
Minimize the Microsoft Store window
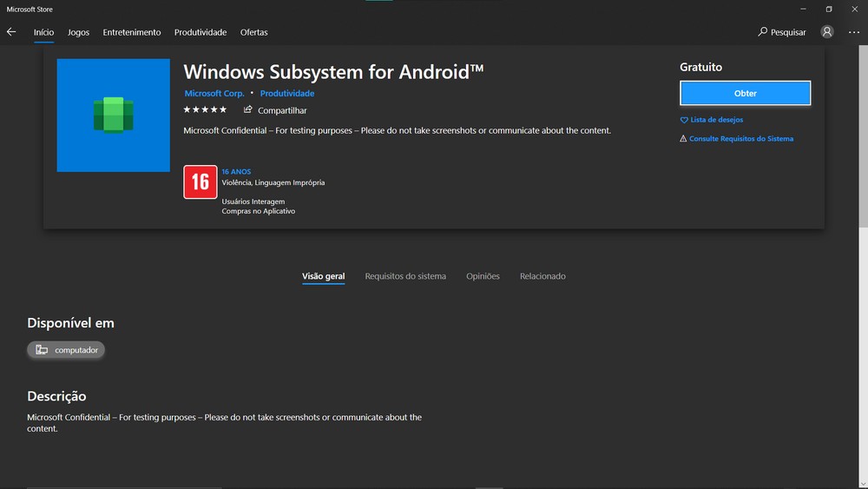pos(803,9)
